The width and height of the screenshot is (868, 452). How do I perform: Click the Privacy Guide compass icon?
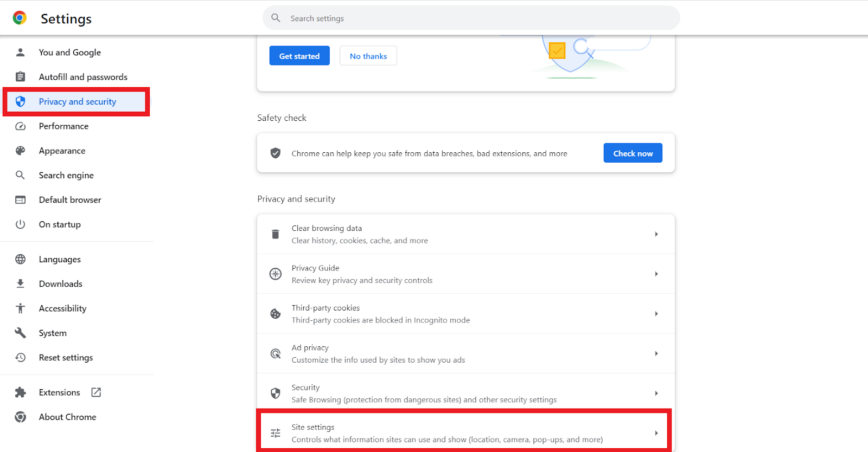pos(276,274)
